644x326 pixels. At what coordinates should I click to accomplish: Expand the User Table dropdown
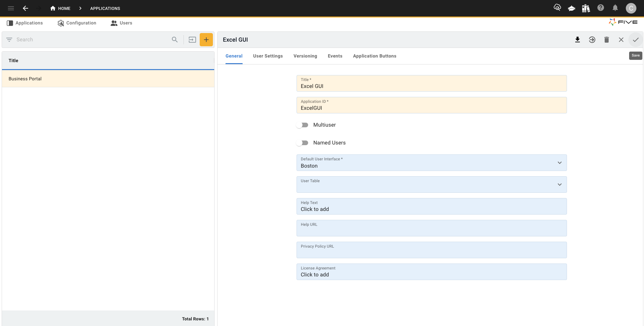coord(559,184)
